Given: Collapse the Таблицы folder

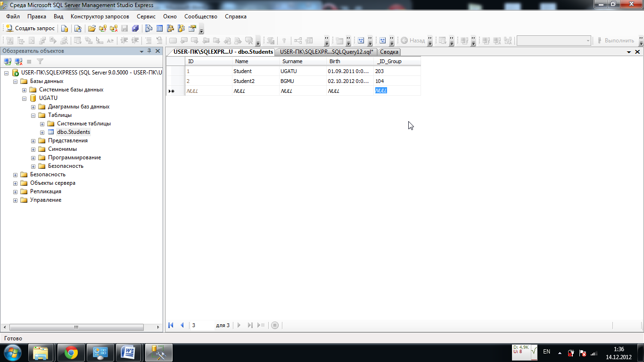Looking at the screenshot, I should point(33,115).
